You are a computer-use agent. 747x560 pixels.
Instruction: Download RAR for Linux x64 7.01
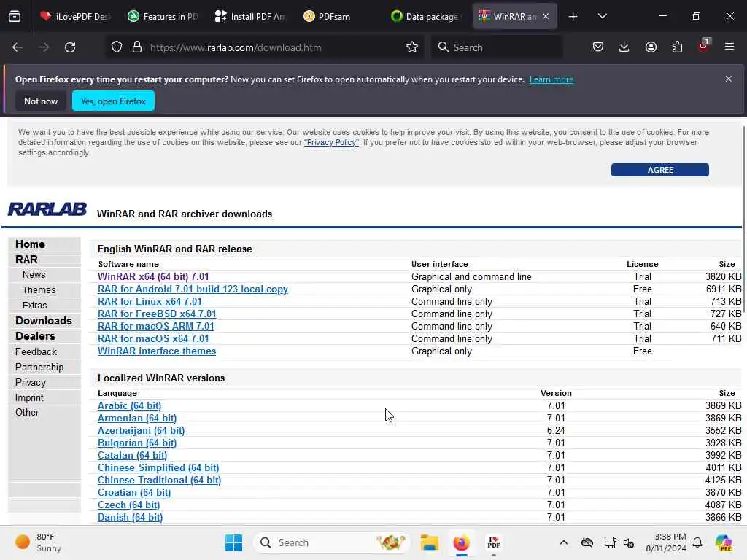point(150,301)
